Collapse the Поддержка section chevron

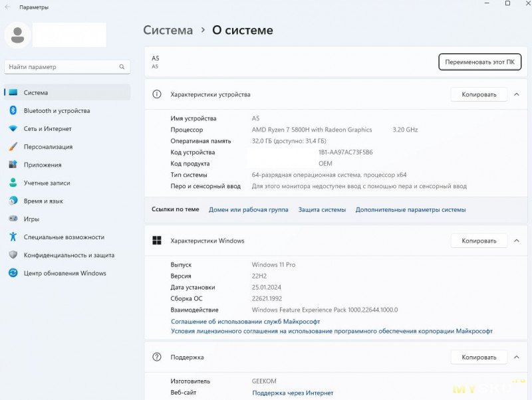pyautogui.click(x=517, y=357)
